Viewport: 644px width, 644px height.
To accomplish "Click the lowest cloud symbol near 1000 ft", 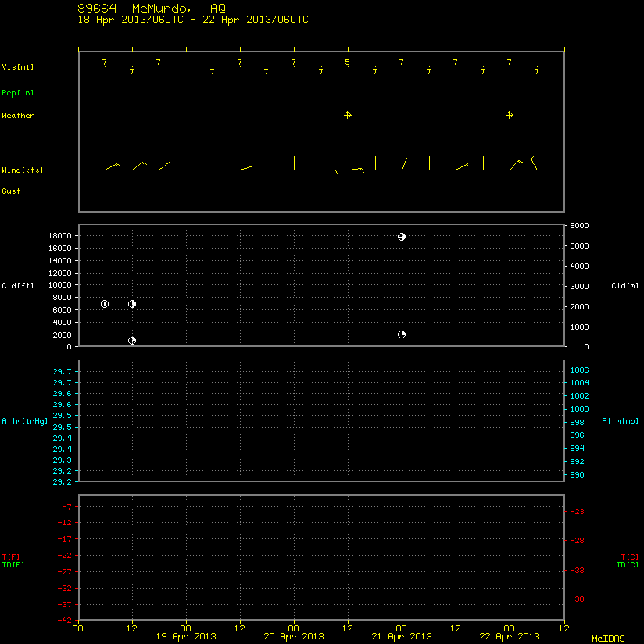I will 132,341.
